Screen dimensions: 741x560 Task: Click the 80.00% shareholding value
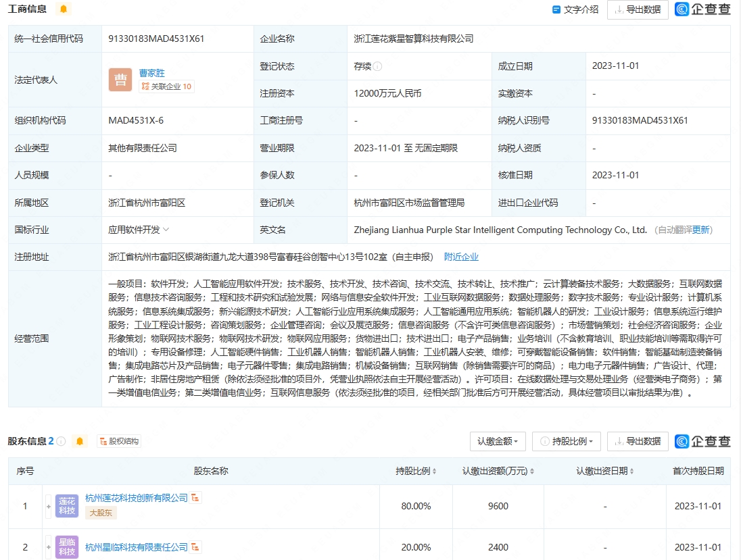tap(416, 506)
